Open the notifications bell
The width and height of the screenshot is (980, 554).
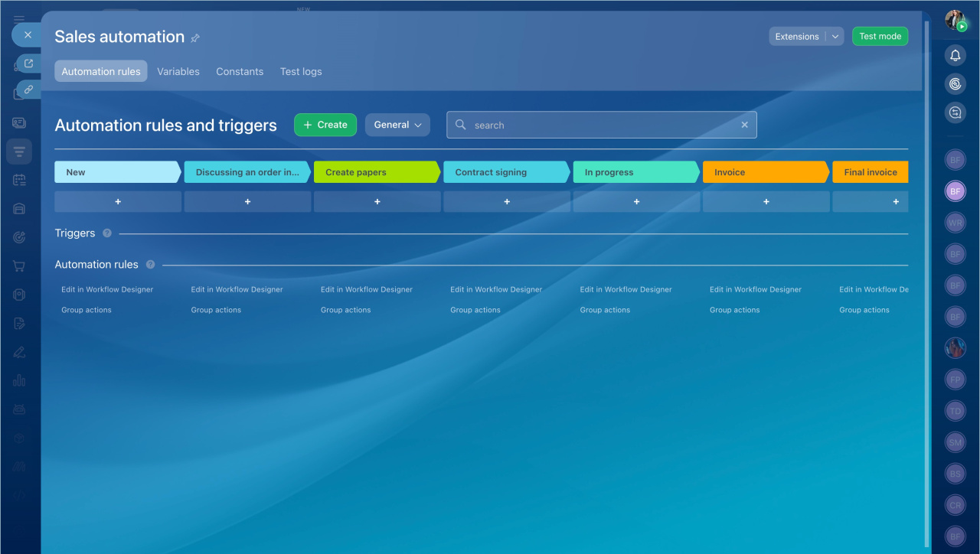955,55
